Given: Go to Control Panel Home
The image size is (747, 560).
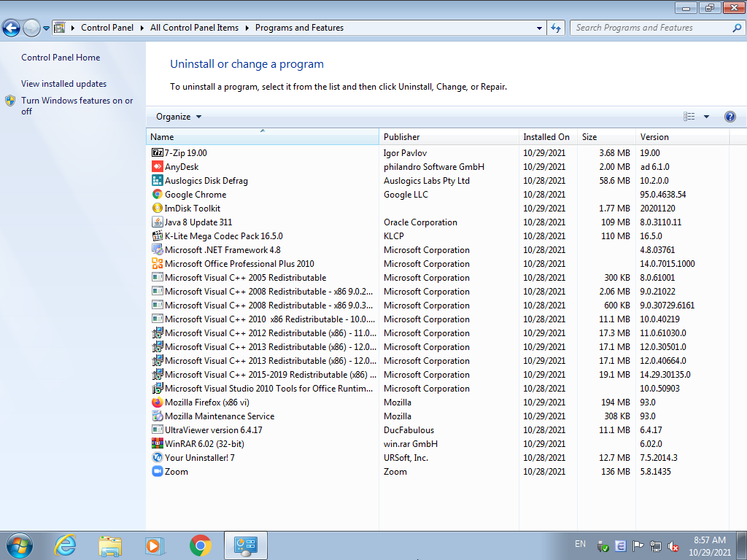Looking at the screenshot, I should point(61,58).
